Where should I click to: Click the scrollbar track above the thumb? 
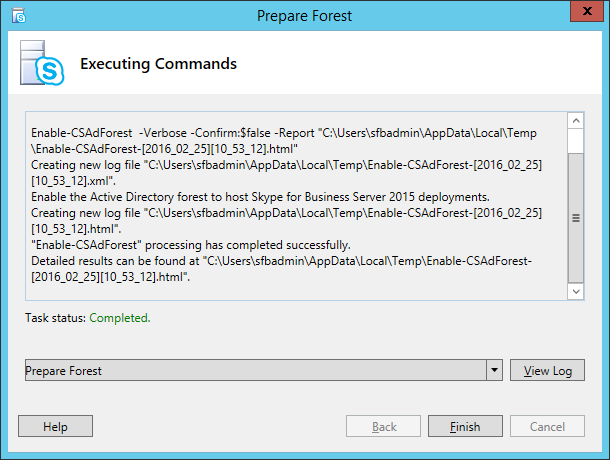coord(576,141)
